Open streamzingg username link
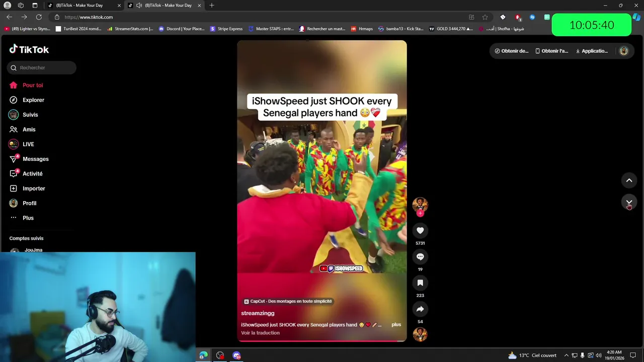 click(258, 313)
